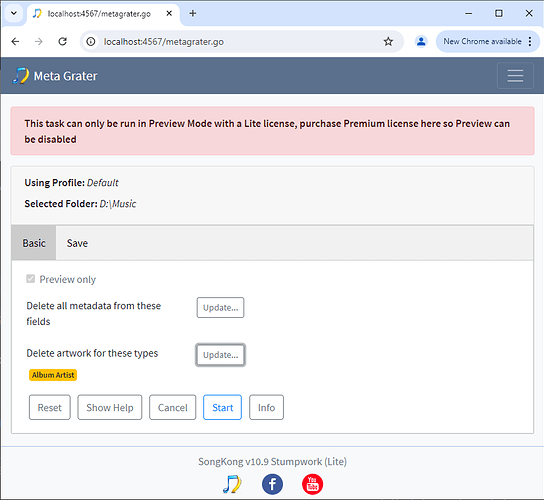Image resolution: width=544 pixels, height=500 pixels.
Task: View site information icon in the address bar
Action: point(91,42)
